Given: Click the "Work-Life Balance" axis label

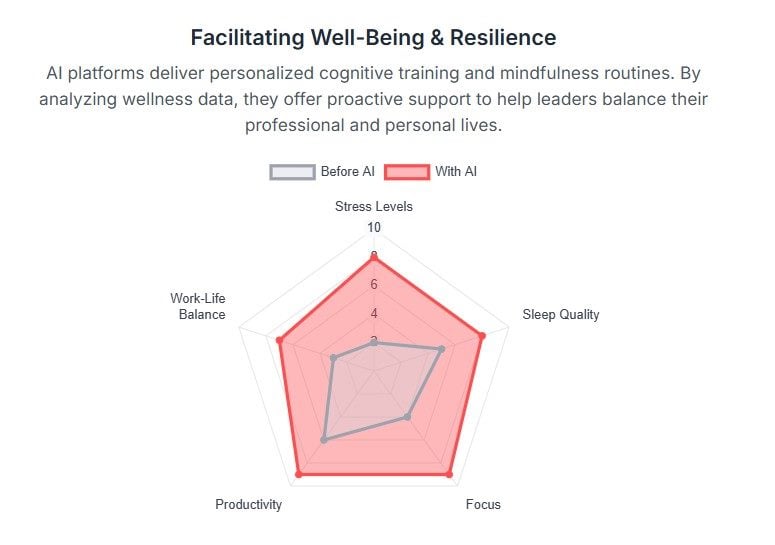Looking at the screenshot, I should (x=197, y=306).
